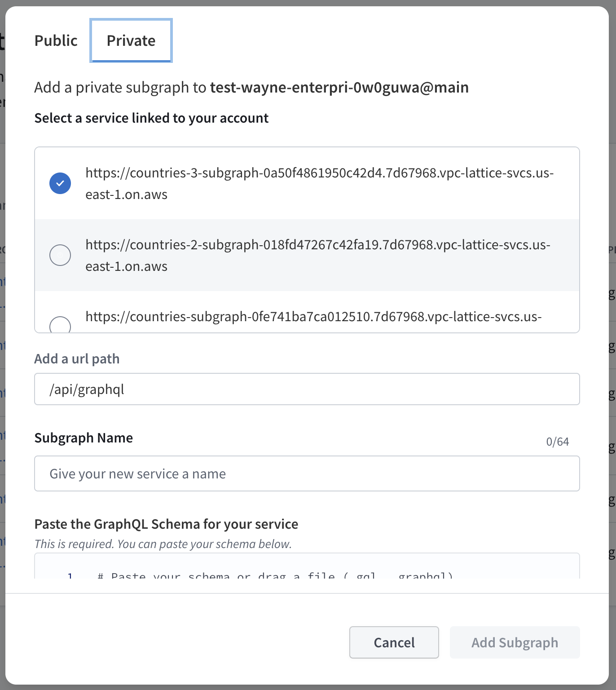Click line number 1 in schema editor gutter

point(70,575)
